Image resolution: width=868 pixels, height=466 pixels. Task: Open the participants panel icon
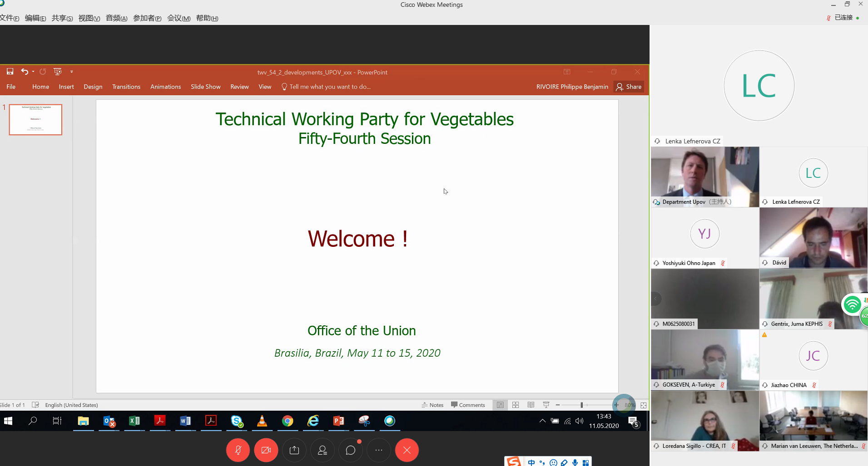tap(322, 450)
